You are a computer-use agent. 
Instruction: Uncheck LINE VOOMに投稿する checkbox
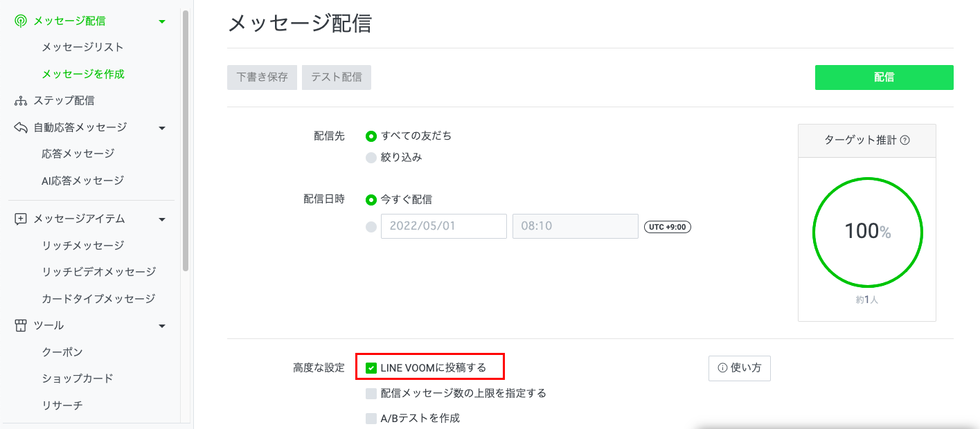371,368
